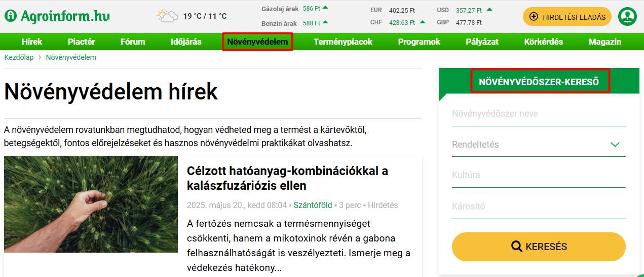Follow the Kezdőlap breadcrumb link
This screenshot has height=277, width=644.
click(x=19, y=57)
